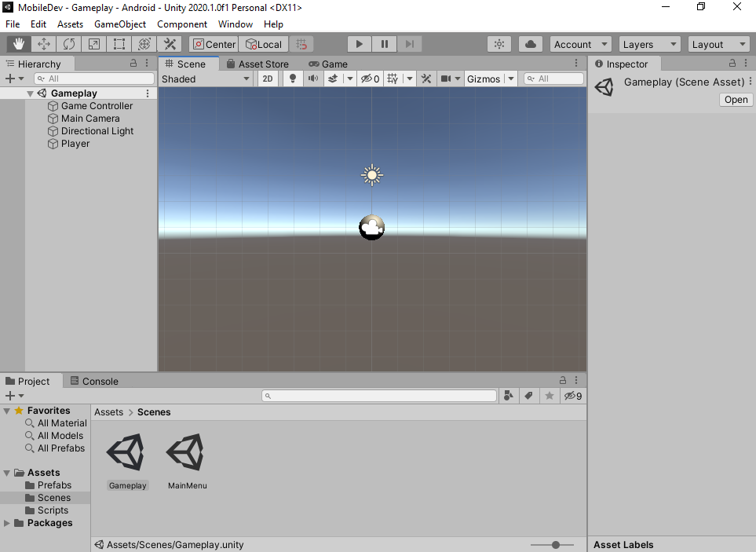756x552 pixels.
Task: Collapse the Gameplay scene in Hierarchy
Action: click(x=30, y=93)
